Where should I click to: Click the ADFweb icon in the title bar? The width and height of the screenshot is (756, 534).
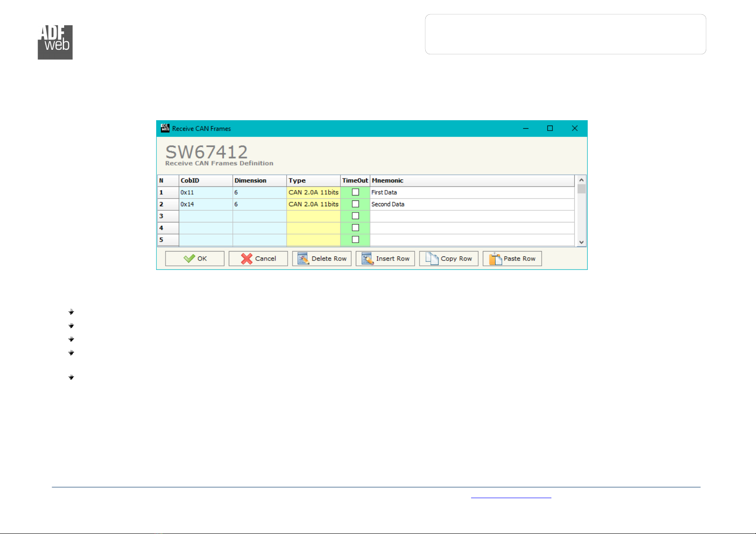(165, 128)
